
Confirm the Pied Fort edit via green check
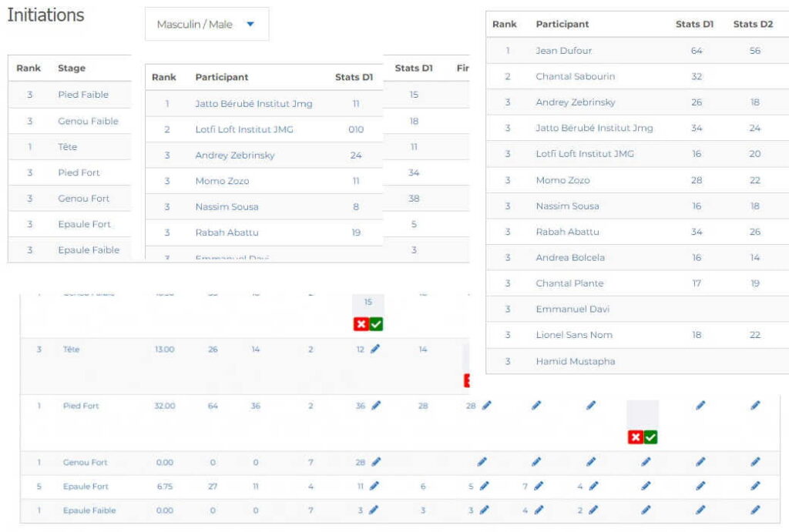tap(650, 437)
